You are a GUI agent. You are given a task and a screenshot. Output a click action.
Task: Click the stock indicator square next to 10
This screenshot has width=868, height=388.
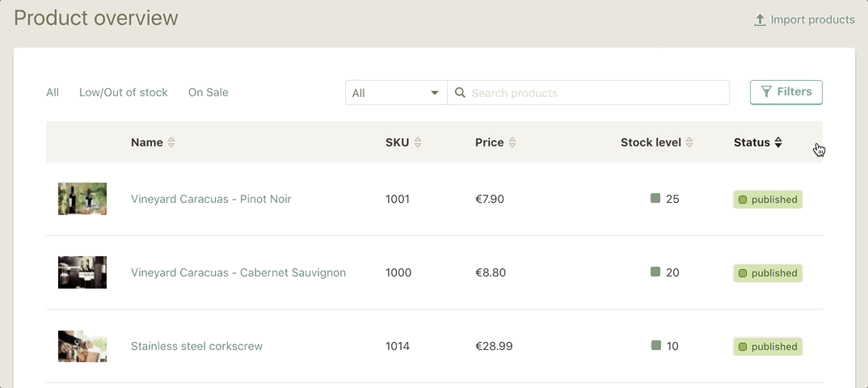[x=656, y=345]
